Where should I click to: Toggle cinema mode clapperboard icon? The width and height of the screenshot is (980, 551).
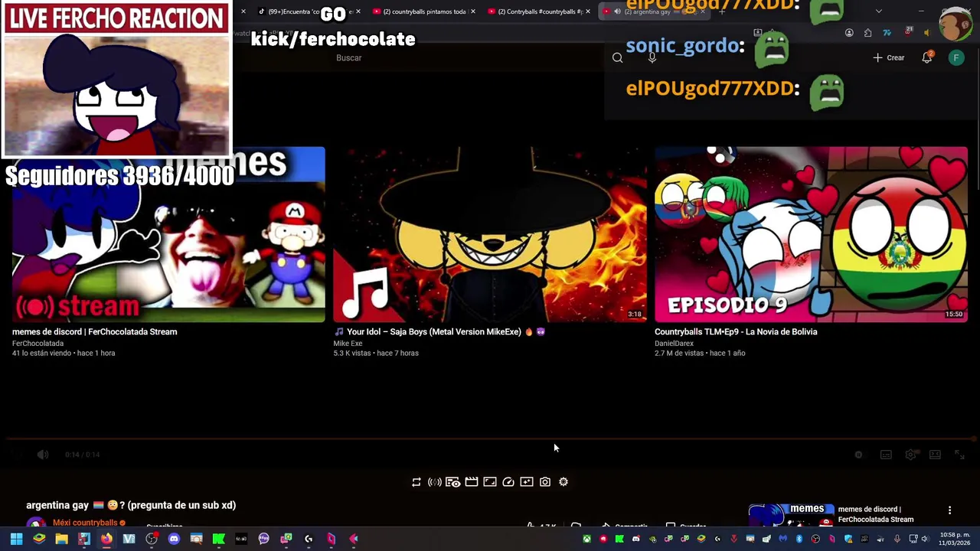pyautogui.click(x=472, y=482)
